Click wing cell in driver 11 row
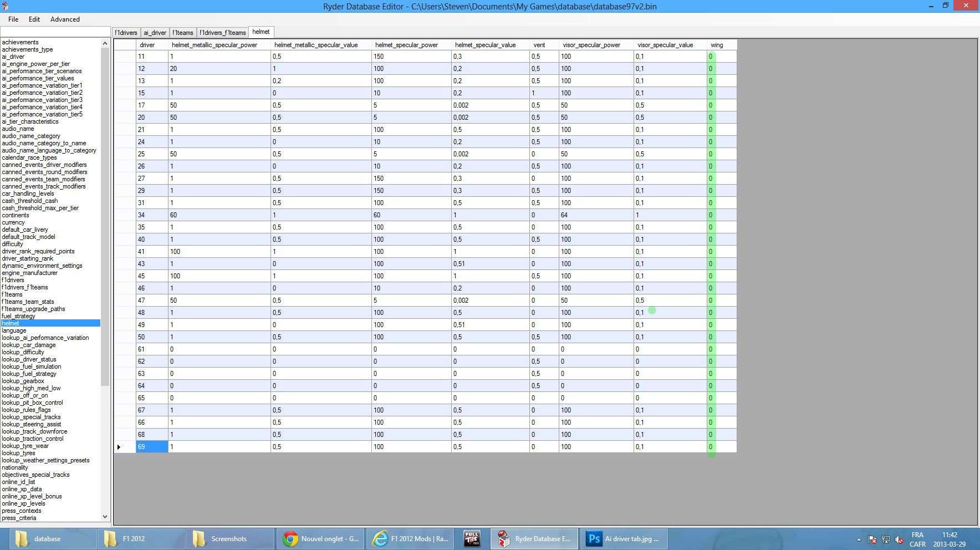980x550 pixels. 722,57
